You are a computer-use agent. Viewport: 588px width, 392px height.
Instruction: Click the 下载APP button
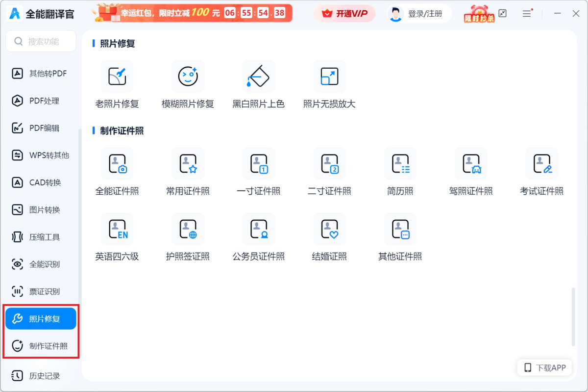[544, 367]
